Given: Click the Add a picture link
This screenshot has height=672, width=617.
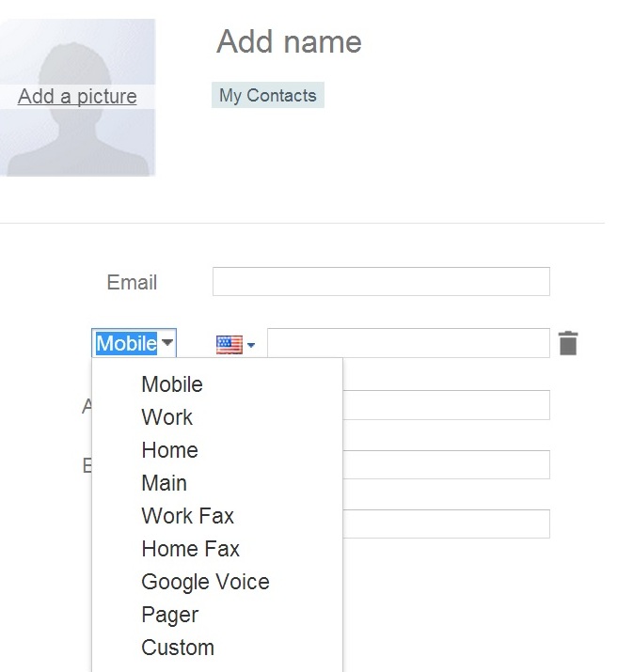Looking at the screenshot, I should (77, 96).
